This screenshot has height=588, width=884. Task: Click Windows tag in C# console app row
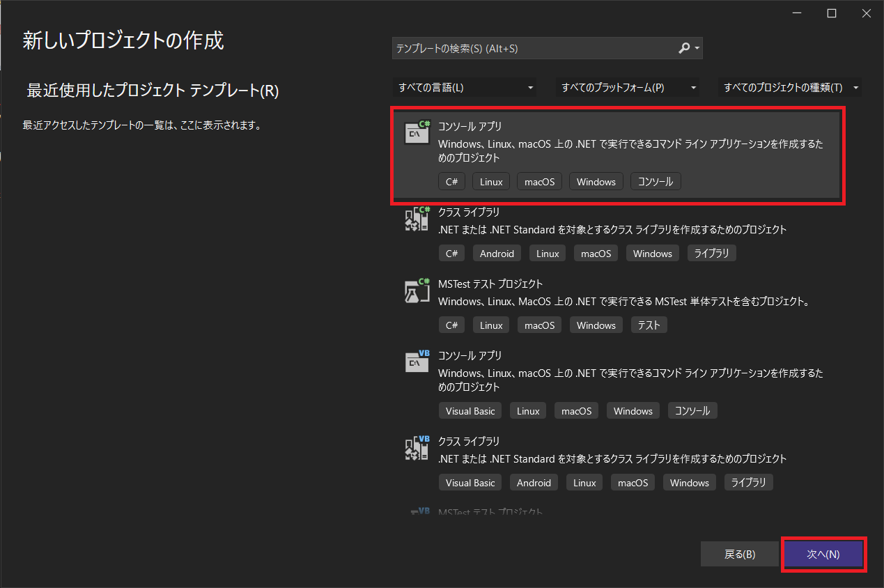point(596,182)
